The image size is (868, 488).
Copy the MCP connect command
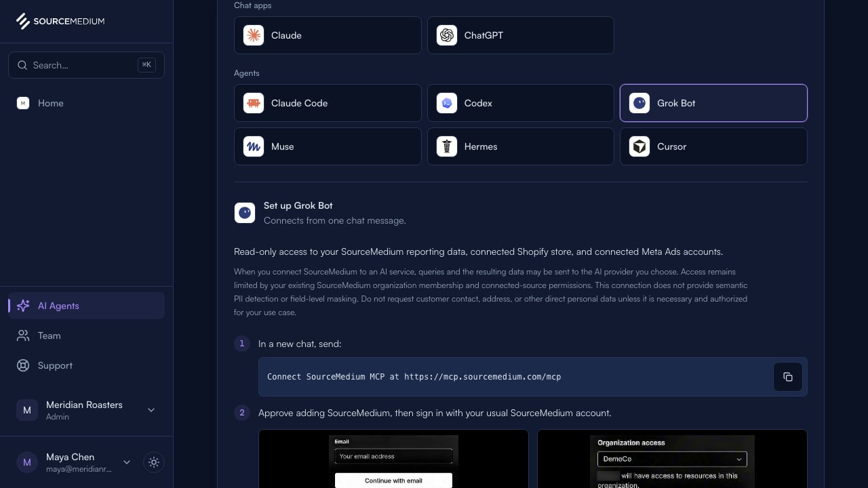[788, 377]
